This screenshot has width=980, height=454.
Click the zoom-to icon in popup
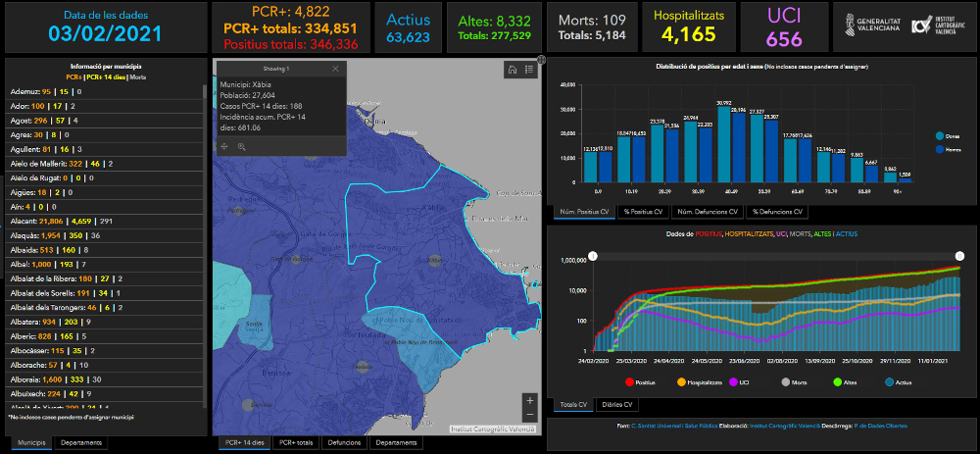coord(241,146)
